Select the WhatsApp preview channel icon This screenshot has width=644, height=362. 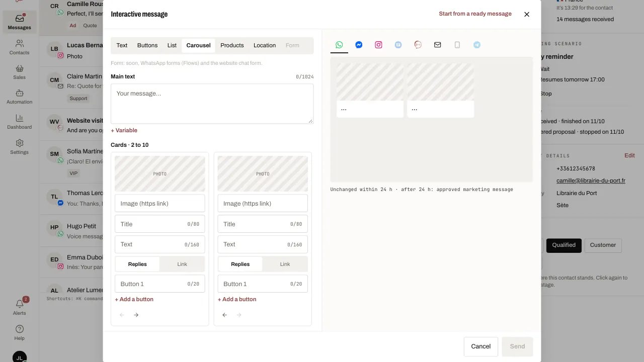[339, 45]
